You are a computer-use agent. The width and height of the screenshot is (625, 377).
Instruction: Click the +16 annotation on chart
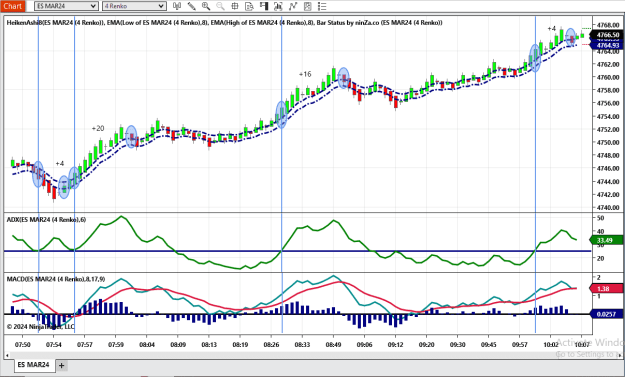[305, 74]
